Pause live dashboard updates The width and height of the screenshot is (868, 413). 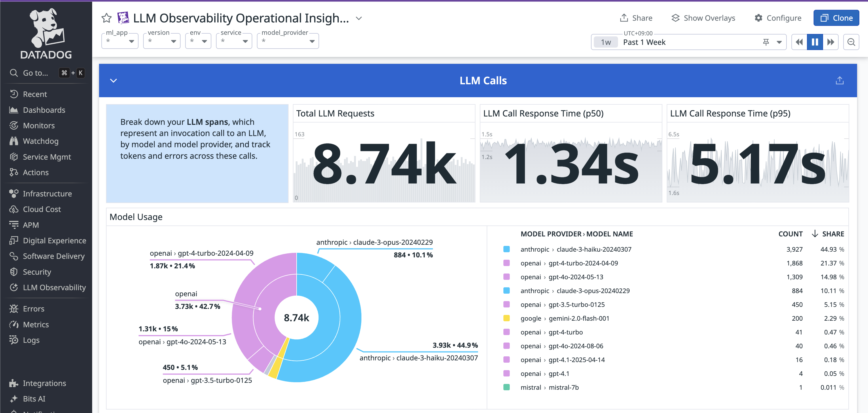[815, 42]
